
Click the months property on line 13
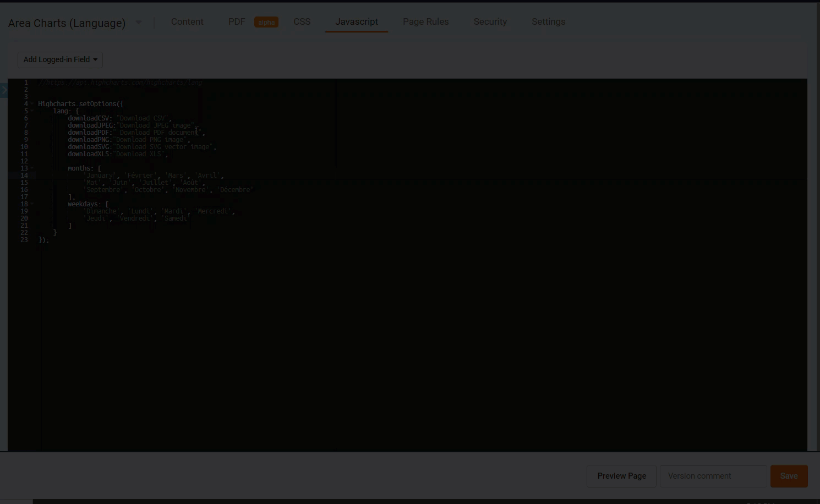coord(79,168)
